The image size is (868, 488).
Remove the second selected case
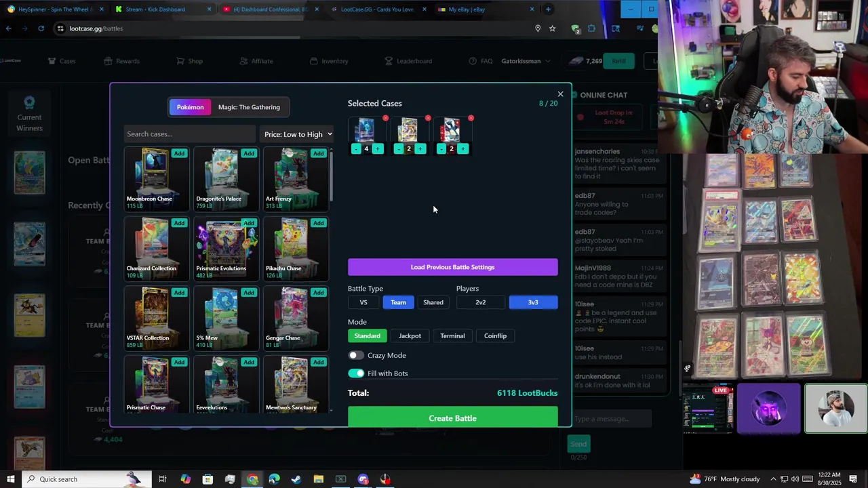click(428, 118)
